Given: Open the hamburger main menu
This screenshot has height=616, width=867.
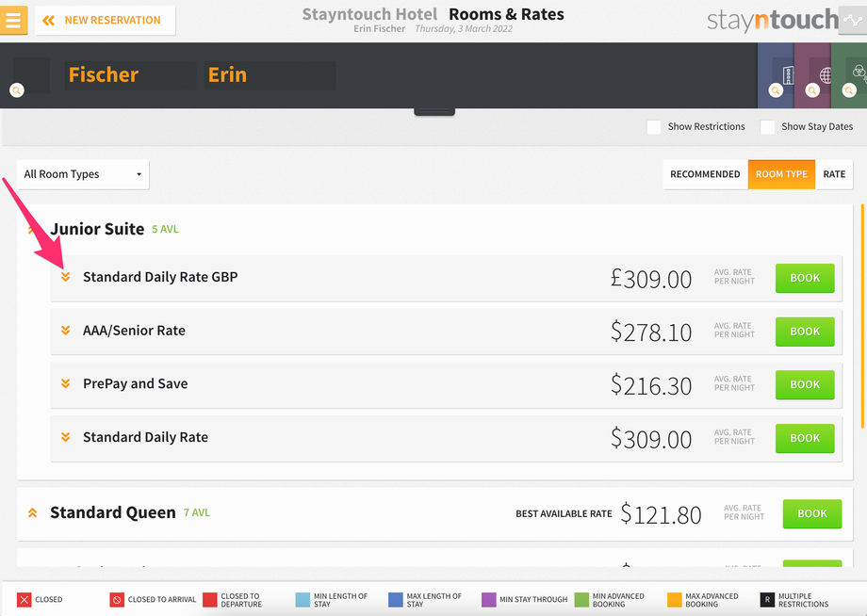Looking at the screenshot, I should 13,21.
